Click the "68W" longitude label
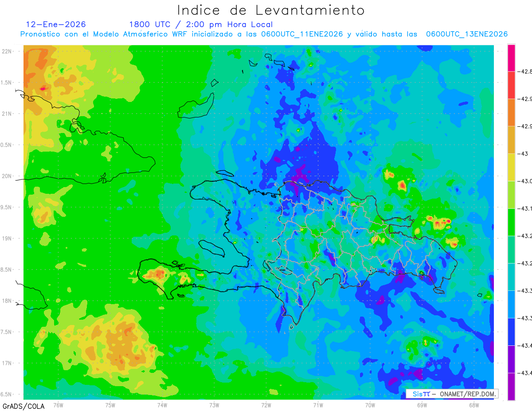The height and width of the screenshot is (411, 532). point(473,405)
